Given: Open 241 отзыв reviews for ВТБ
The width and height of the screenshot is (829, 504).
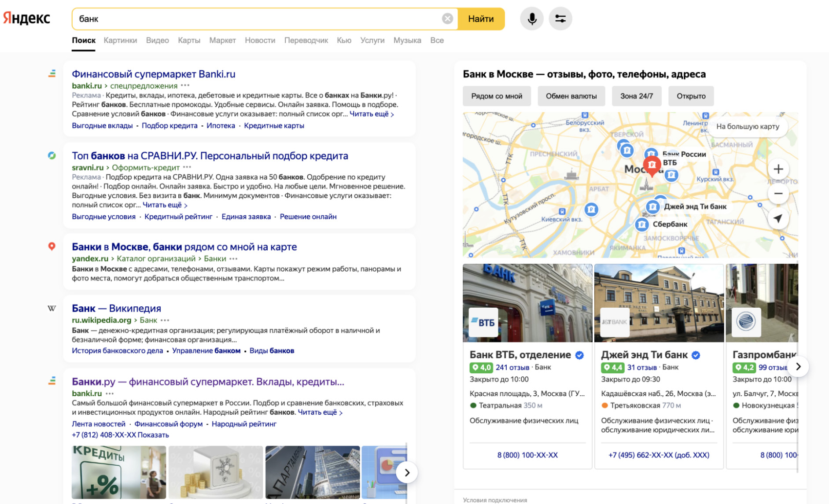Looking at the screenshot, I should [512, 367].
